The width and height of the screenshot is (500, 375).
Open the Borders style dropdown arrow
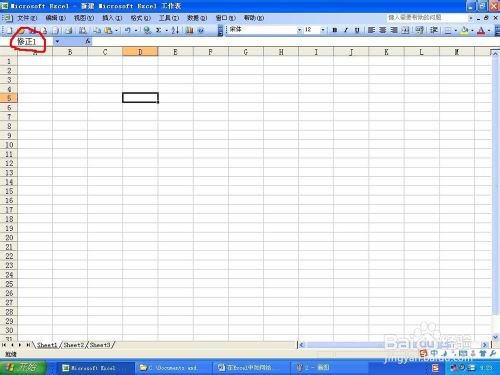click(x=456, y=30)
